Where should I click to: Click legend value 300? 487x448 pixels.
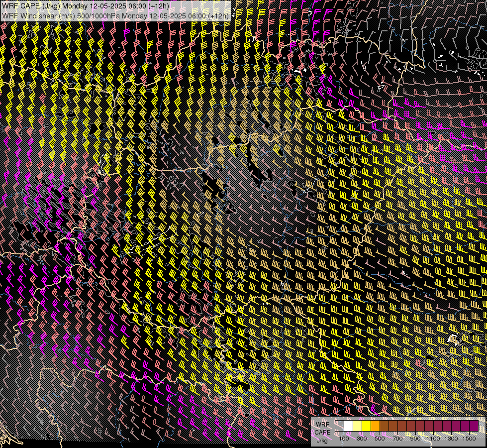click(362, 439)
